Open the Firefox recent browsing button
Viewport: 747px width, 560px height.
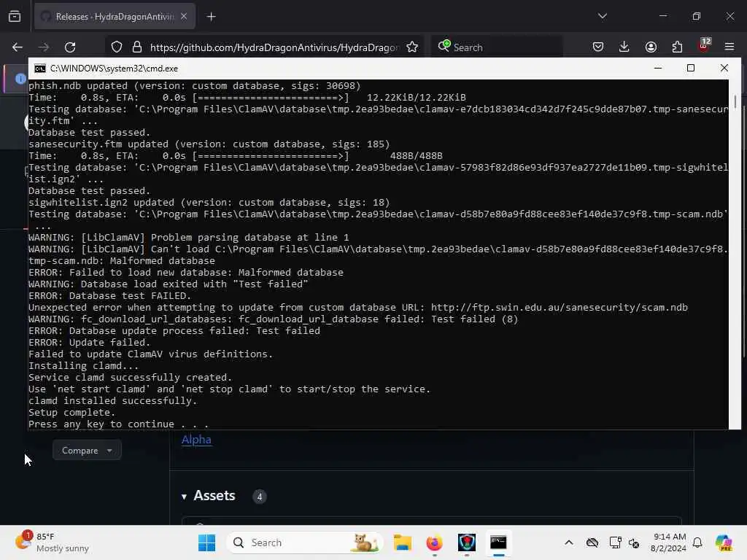[x=15, y=17]
